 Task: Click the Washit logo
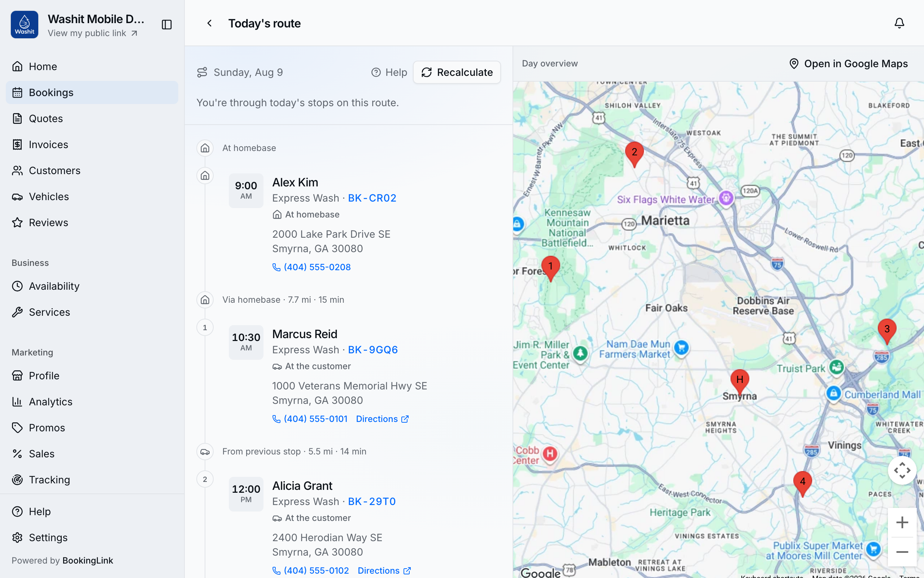pyautogui.click(x=25, y=25)
